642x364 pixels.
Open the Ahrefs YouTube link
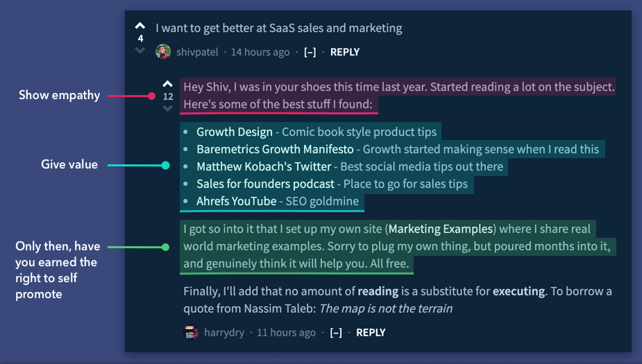[236, 202]
